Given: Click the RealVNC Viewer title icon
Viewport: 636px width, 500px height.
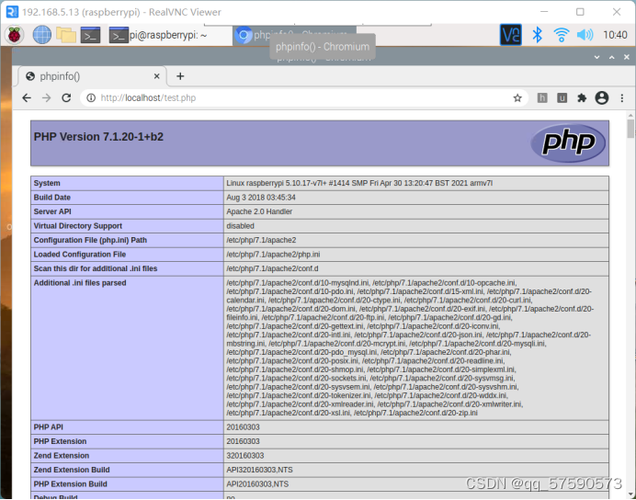Looking at the screenshot, I should (x=12, y=12).
